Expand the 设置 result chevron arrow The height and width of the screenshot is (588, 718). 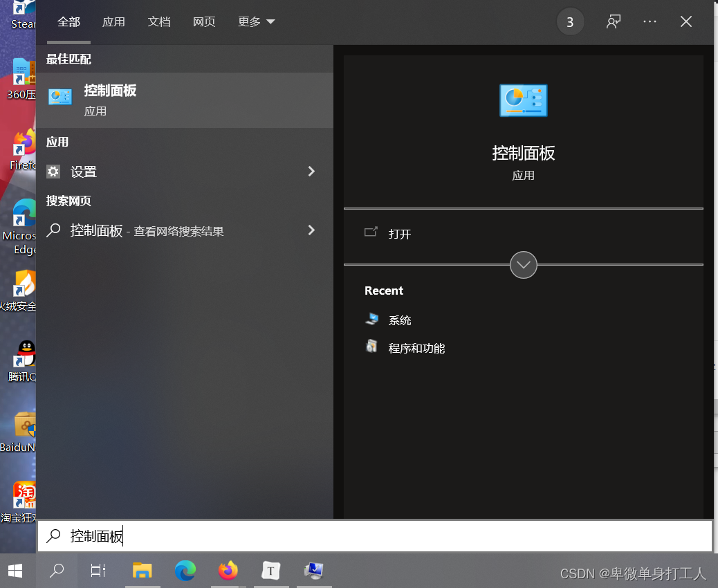(311, 172)
